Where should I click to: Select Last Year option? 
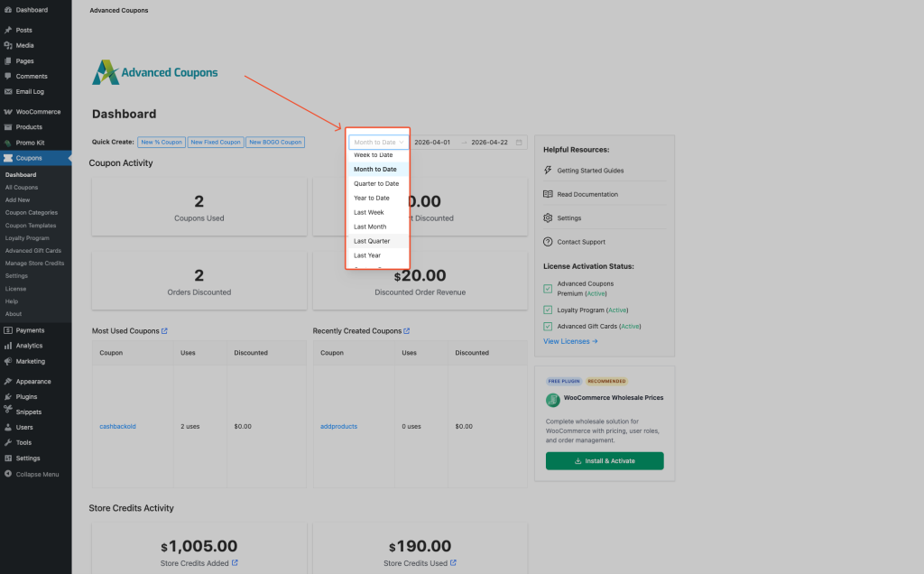(x=378, y=255)
